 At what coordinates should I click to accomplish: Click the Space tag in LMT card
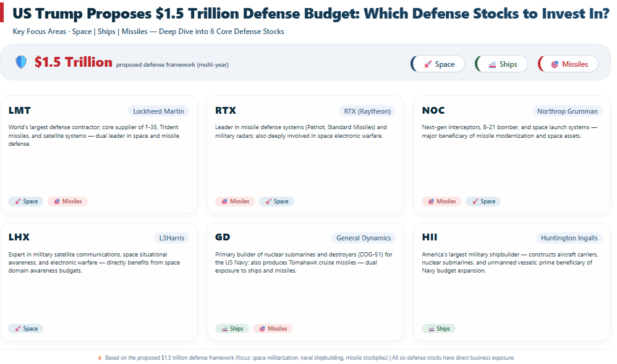click(26, 201)
